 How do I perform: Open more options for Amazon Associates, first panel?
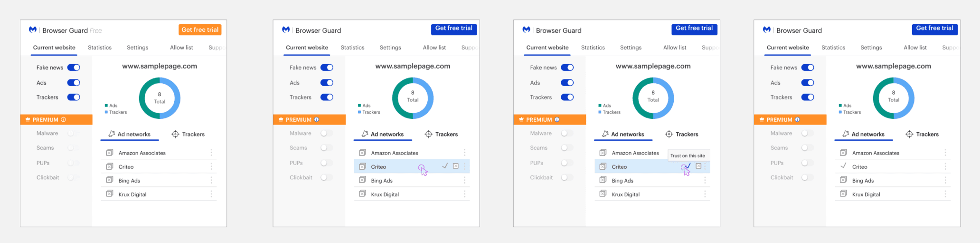(x=211, y=153)
